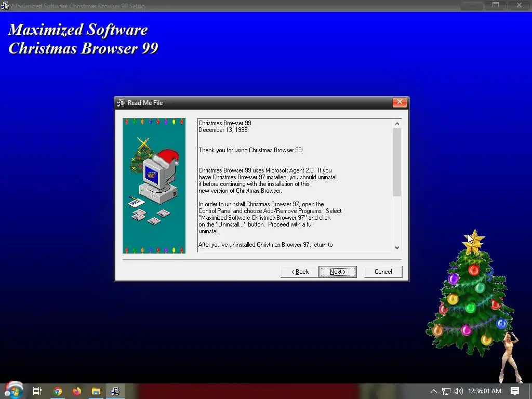
Task: Click the 'Christmas Browser 99' readme heading line
Action: tap(224, 123)
